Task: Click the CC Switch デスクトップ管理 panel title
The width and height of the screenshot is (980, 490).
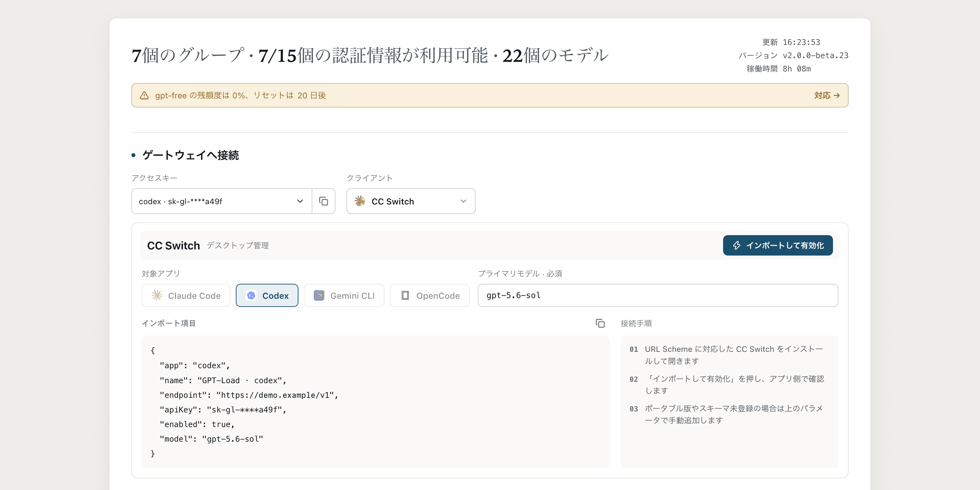Action: click(x=208, y=246)
